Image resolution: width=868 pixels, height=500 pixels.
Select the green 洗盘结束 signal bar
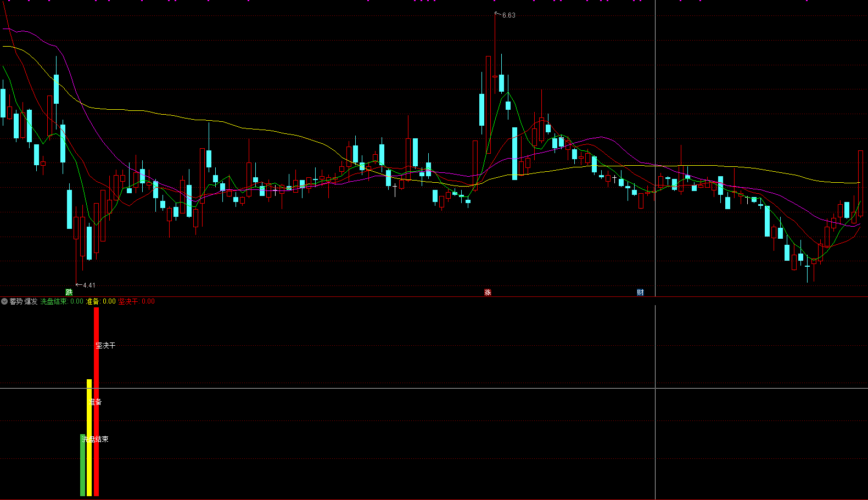point(83,465)
